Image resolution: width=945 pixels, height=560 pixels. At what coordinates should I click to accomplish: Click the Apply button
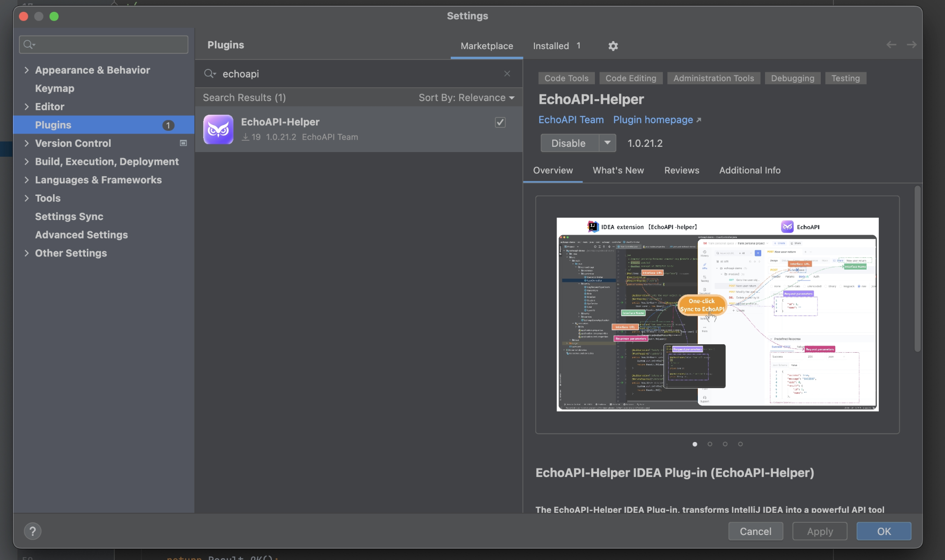click(820, 531)
